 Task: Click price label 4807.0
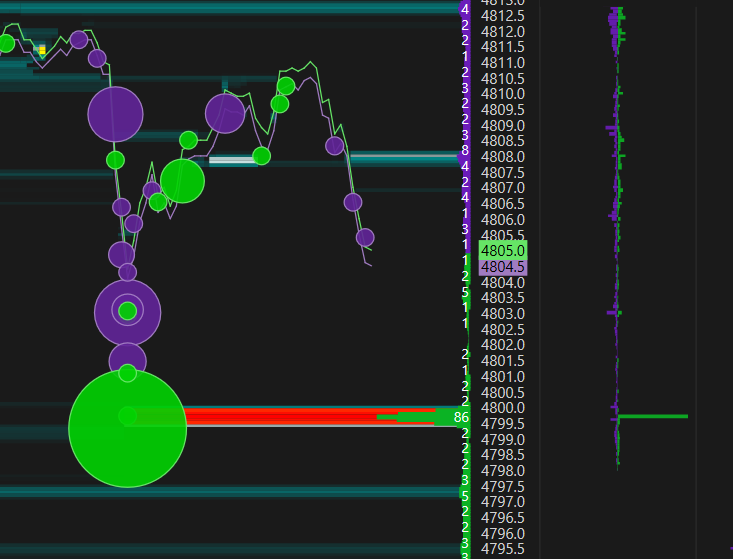tap(503, 188)
